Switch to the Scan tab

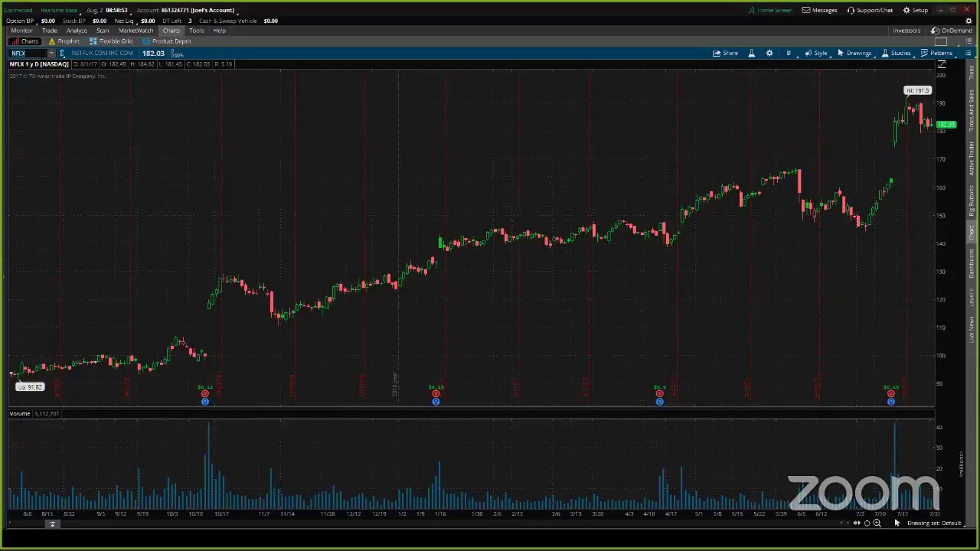point(103,31)
